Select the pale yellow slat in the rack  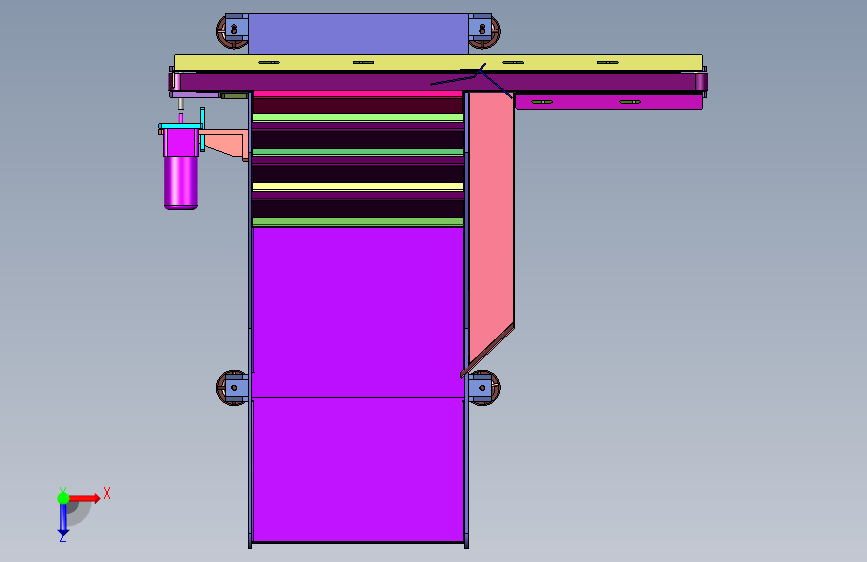click(358, 186)
